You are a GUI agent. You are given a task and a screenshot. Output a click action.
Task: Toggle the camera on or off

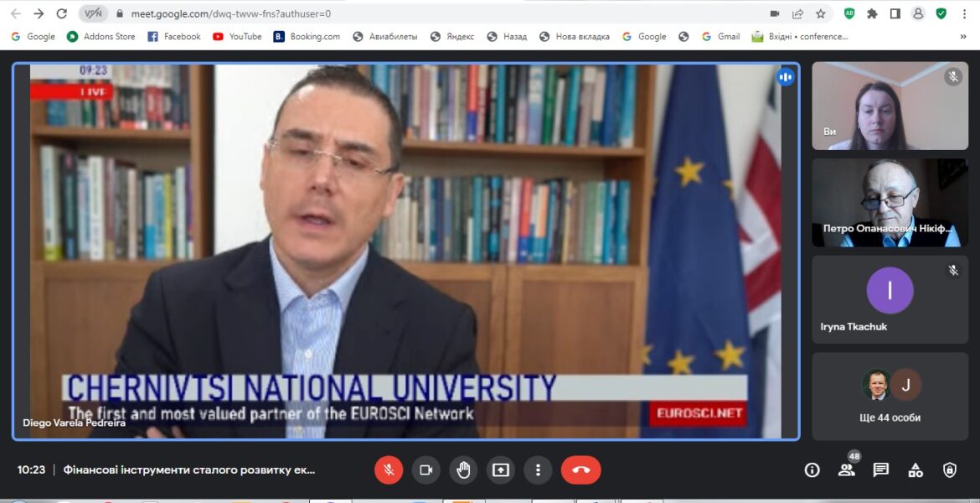point(426,469)
